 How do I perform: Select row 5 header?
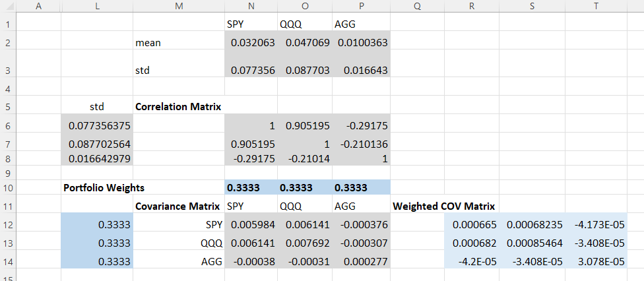pyautogui.click(x=8, y=107)
